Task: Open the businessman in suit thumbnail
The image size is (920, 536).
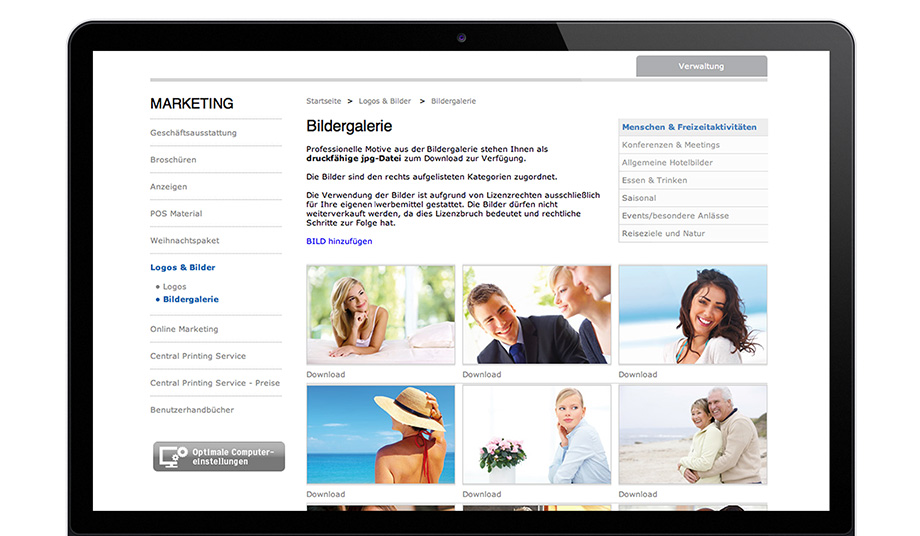Action: [x=536, y=315]
